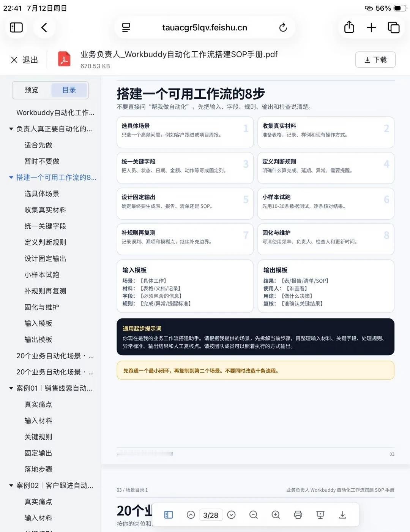Jump to 统一关键字段 in outline
Image resolution: width=410 pixels, height=532 pixels.
tap(45, 226)
